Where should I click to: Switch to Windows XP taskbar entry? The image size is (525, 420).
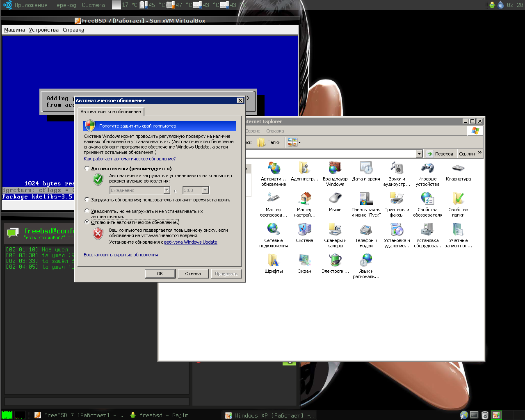(269, 415)
